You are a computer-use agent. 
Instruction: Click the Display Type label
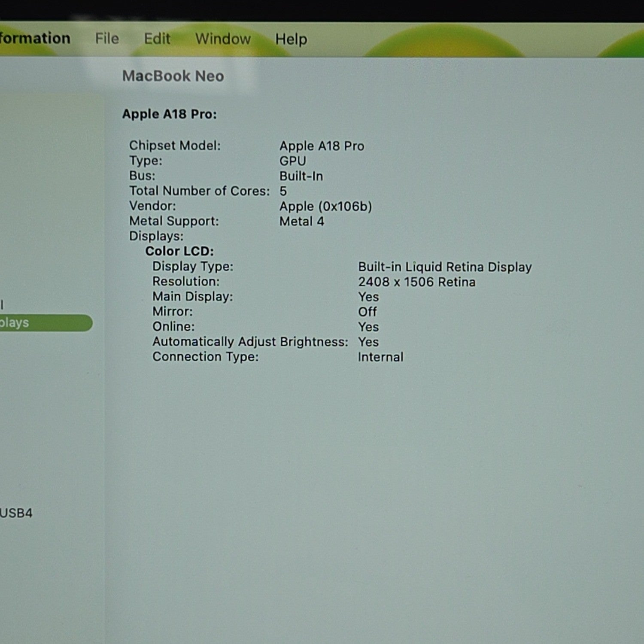[193, 267]
